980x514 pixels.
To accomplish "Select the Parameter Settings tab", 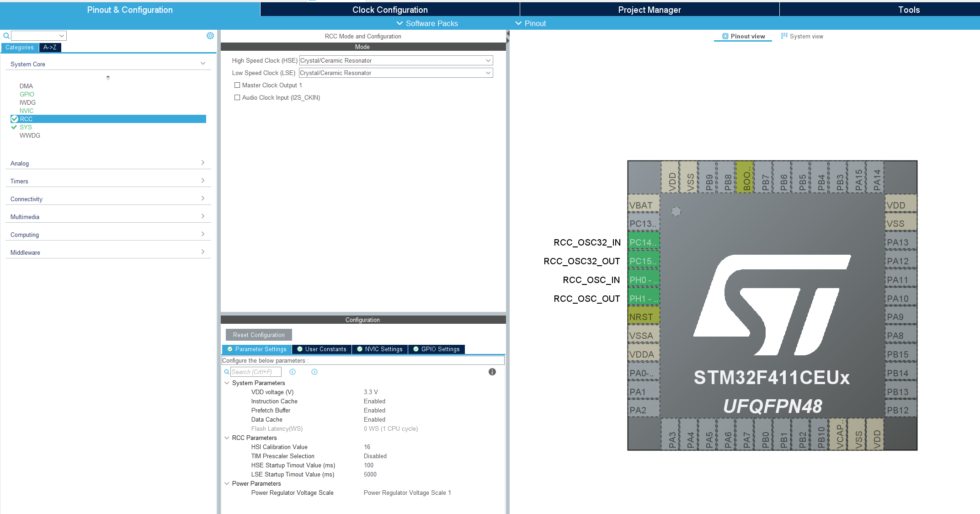I will tap(257, 349).
